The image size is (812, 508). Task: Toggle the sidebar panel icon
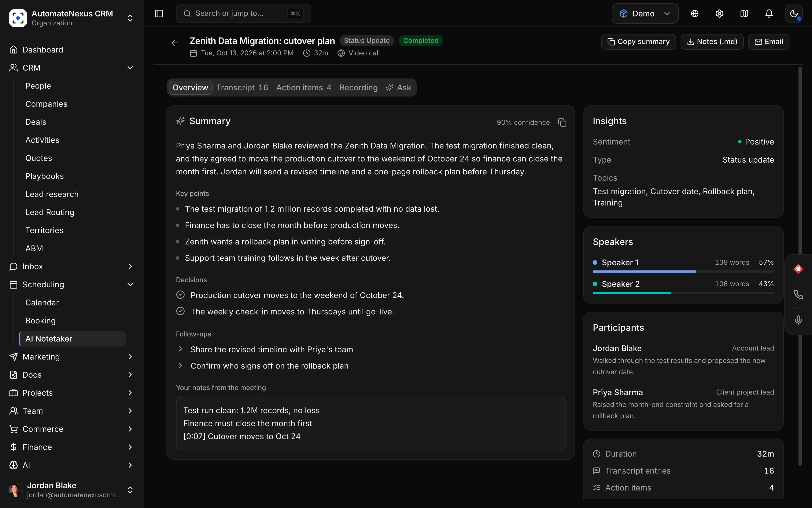tap(159, 13)
